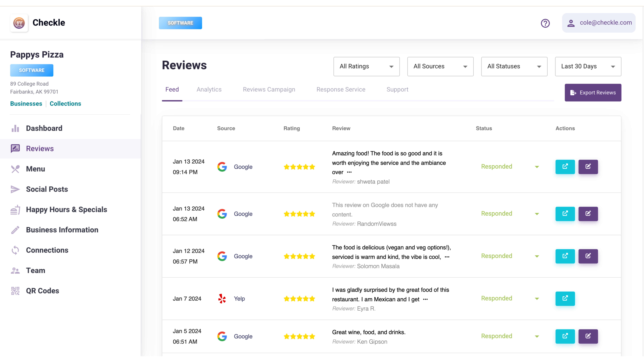Click the Pappys Pizza business name
Screen dimensions: 644x362
tap(37, 55)
